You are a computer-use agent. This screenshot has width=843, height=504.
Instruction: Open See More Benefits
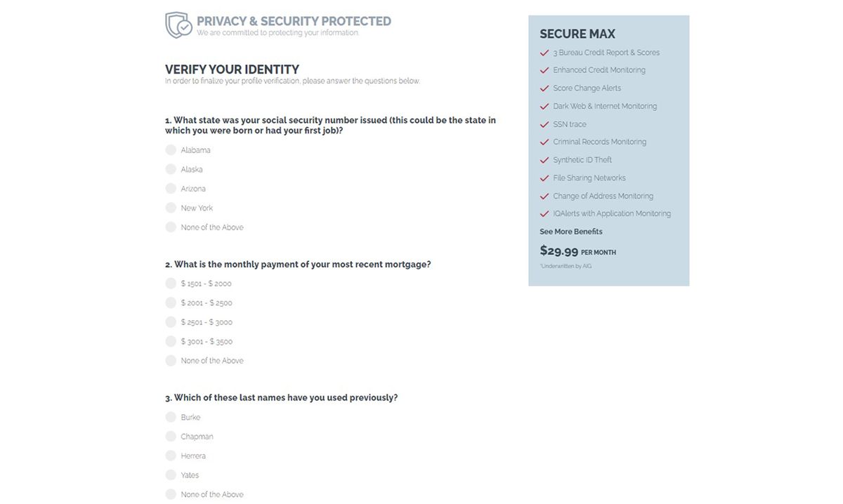[x=571, y=231]
